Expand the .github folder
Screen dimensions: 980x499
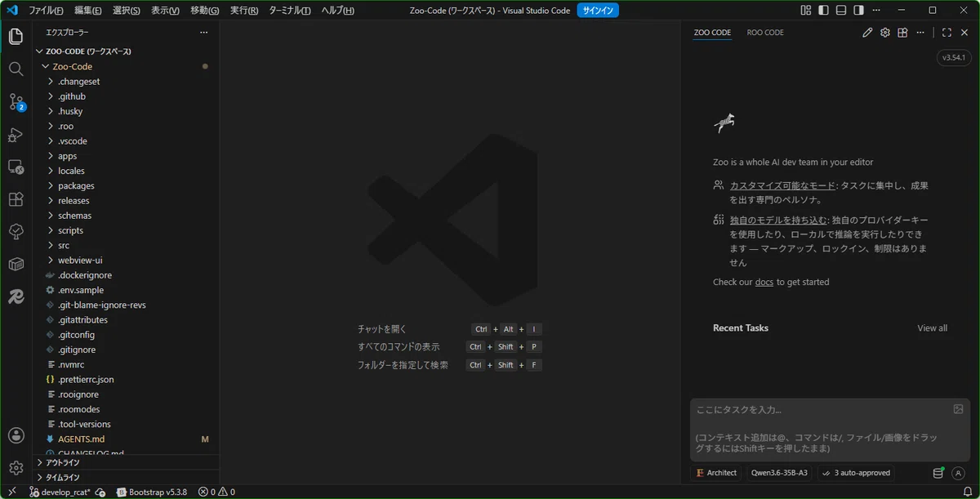(x=126, y=96)
